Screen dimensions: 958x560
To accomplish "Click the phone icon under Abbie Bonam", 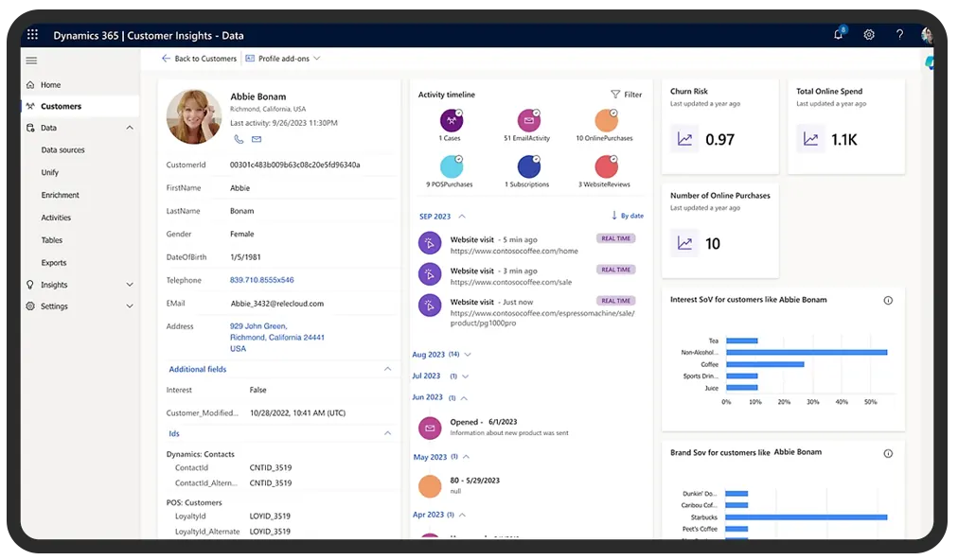I will pyautogui.click(x=239, y=139).
